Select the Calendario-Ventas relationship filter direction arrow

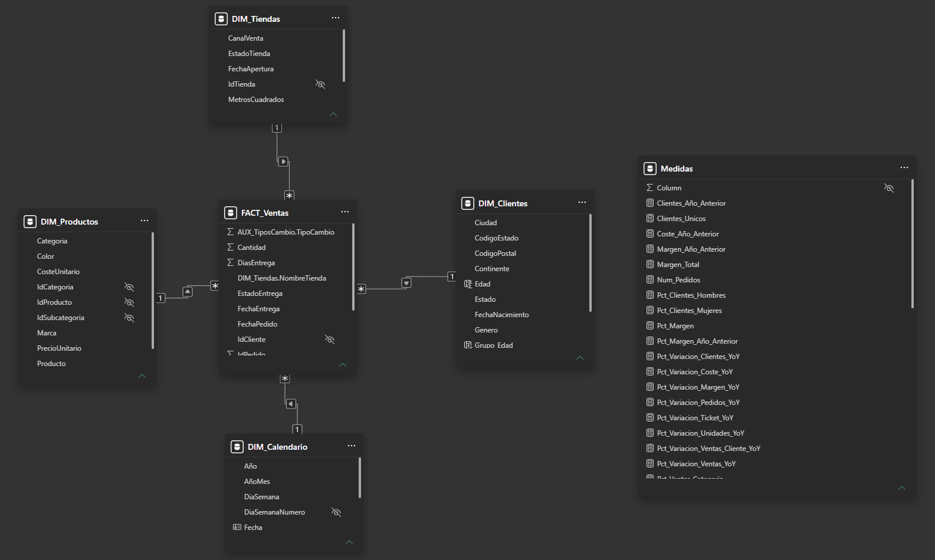click(x=291, y=404)
